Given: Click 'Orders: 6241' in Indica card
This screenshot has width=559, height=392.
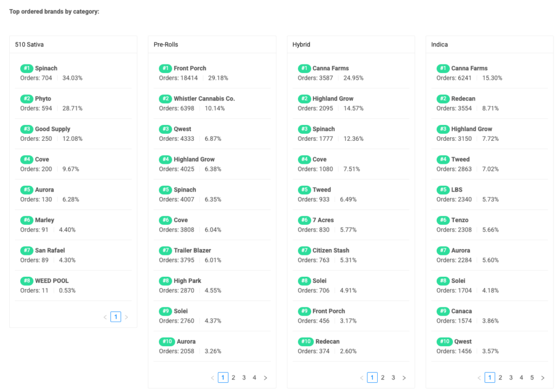Looking at the screenshot, I should point(454,78).
